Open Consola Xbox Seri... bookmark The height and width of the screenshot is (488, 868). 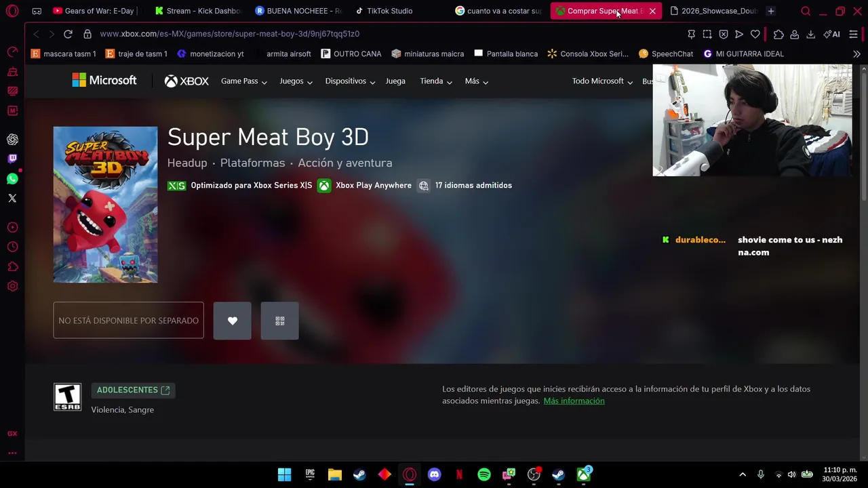588,54
